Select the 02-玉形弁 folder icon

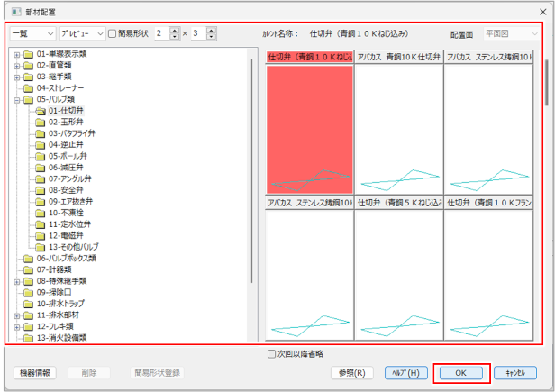(x=40, y=122)
